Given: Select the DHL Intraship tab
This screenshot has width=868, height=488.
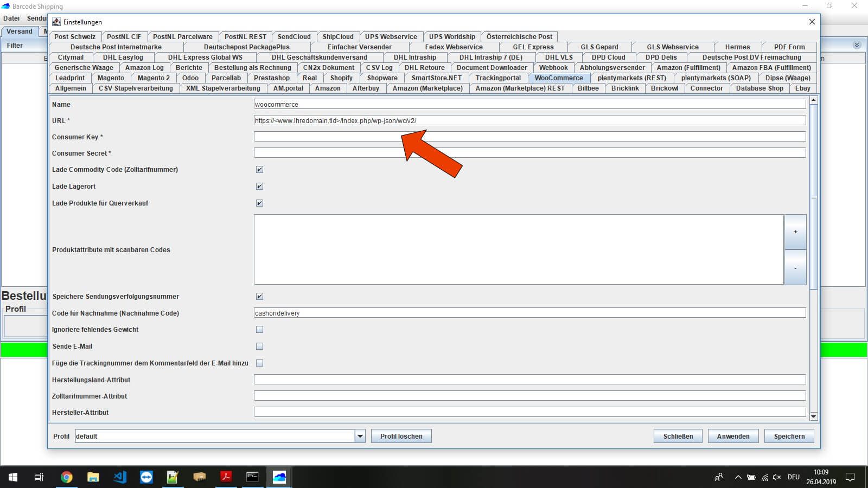Looking at the screenshot, I should pyautogui.click(x=415, y=57).
